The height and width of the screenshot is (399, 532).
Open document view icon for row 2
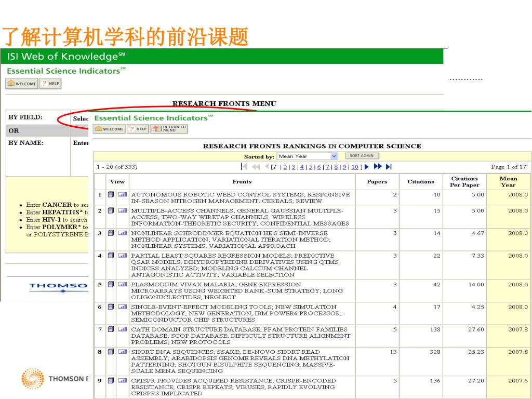pos(111,210)
